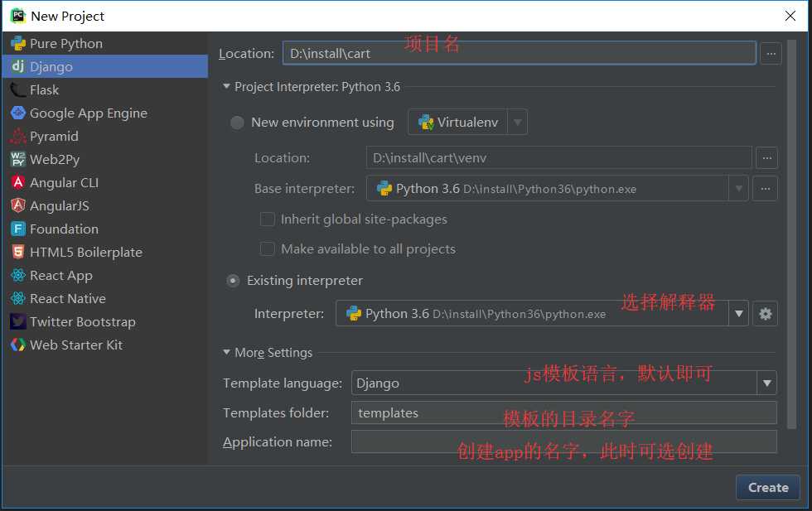
Task: Click the Virtualenv python icon
Action: [x=426, y=123]
